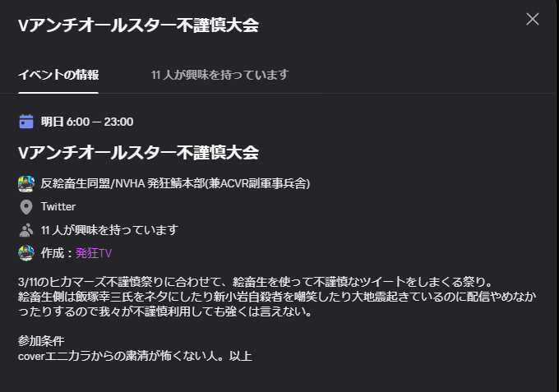This screenshot has width=559, height=392.
Task: Click the 明日 6:00 — 23:00 schedule text
Action: (x=87, y=122)
